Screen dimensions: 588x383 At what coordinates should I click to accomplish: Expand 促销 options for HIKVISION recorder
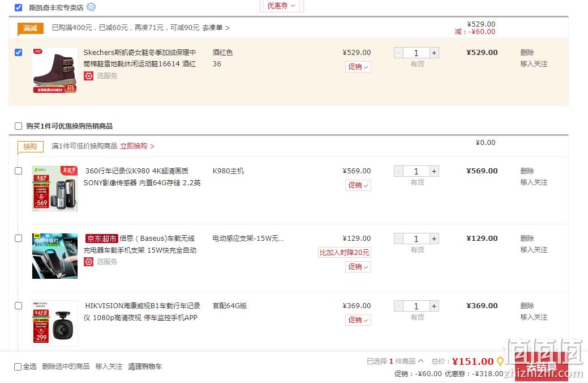click(358, 320)
